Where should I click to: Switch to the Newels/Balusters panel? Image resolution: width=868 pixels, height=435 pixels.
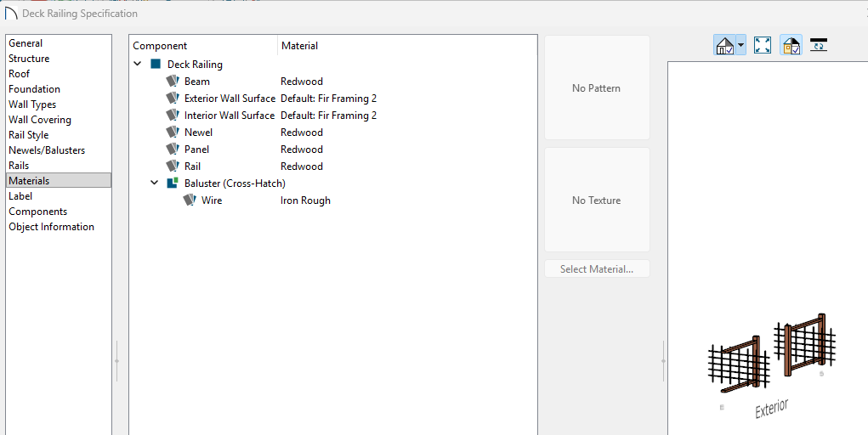point(47,150)
